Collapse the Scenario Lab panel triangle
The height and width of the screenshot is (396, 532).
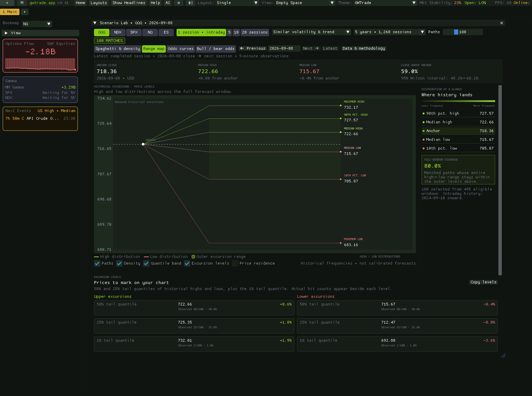95,23
